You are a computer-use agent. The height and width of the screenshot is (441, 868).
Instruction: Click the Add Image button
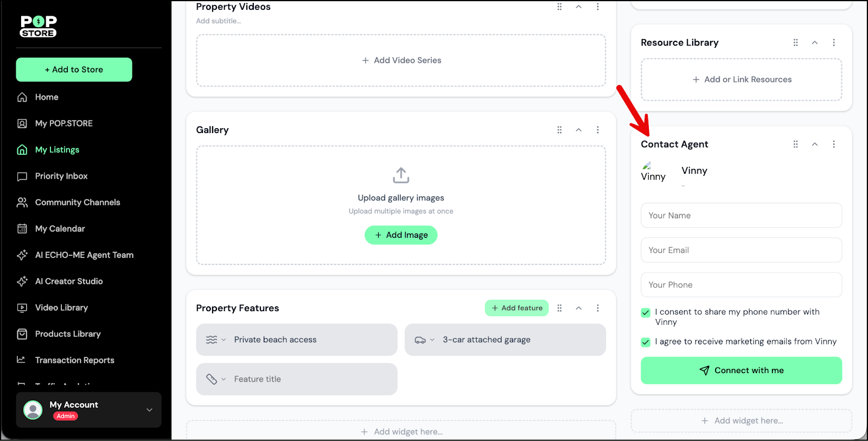click(401, 235)
